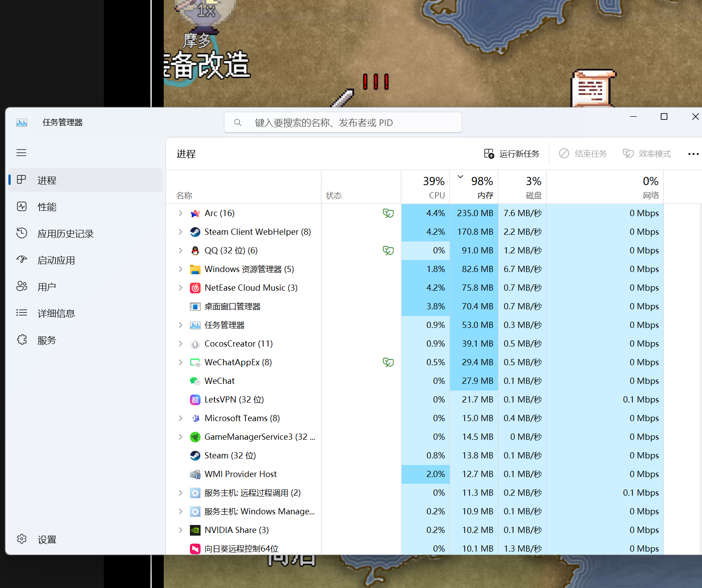Sort processes by 磁盘 column
The image size is (702, 588).
coord(523,187)
